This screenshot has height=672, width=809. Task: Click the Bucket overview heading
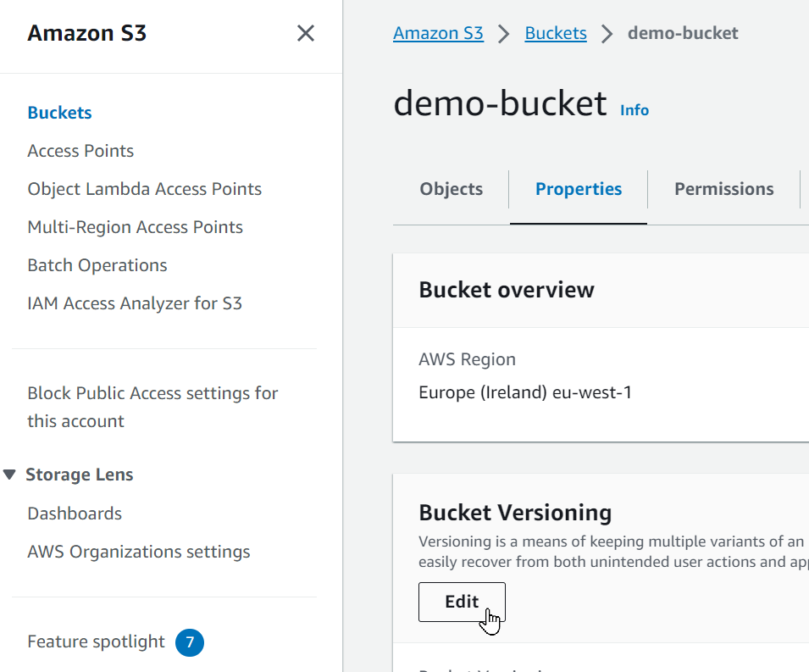pos(506,290)
